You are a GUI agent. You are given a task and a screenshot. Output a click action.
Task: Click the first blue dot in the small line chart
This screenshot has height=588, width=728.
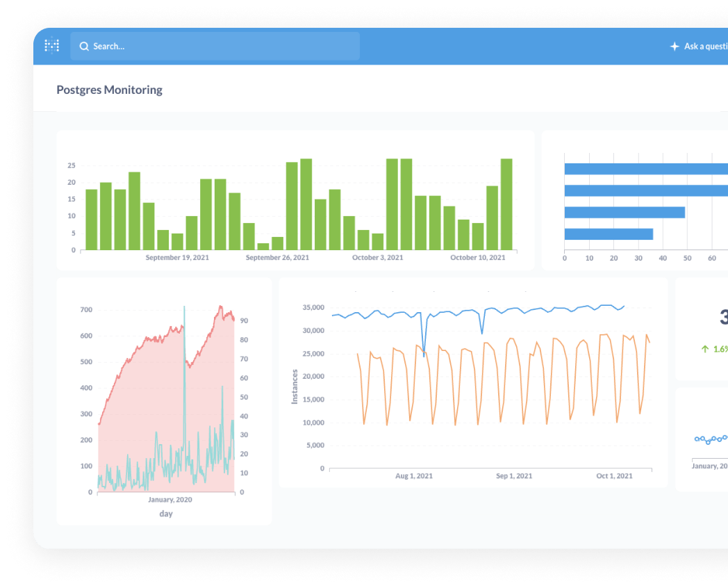coord(697,439)
